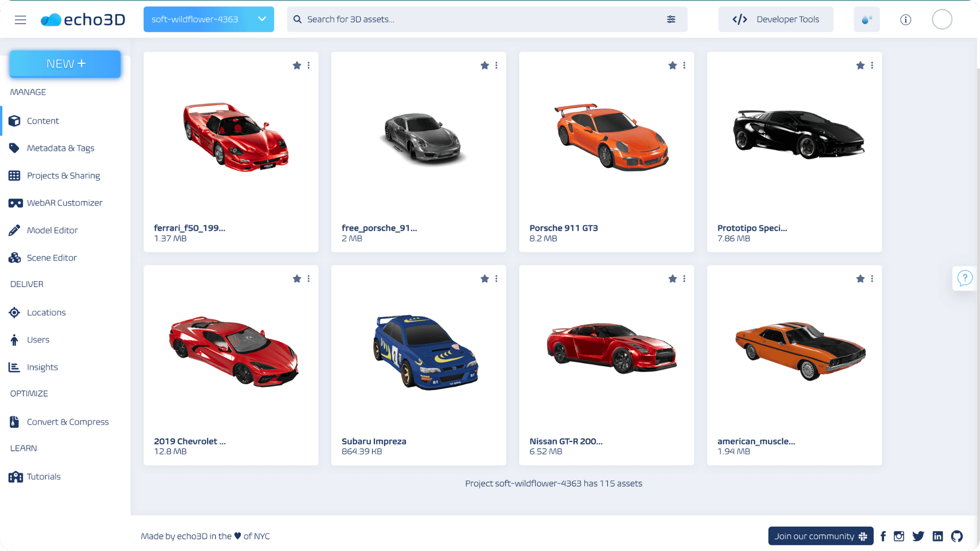Click the '2019 Chevrolet ...' asset name
This screenshot has height=551, width=980.
pyautogui.click(x=189, y=441)
